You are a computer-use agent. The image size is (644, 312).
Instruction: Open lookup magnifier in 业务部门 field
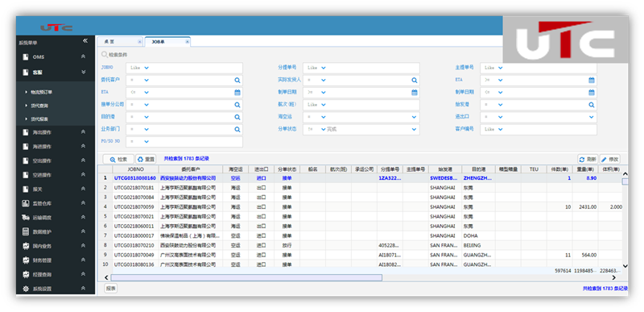[237, 130]
